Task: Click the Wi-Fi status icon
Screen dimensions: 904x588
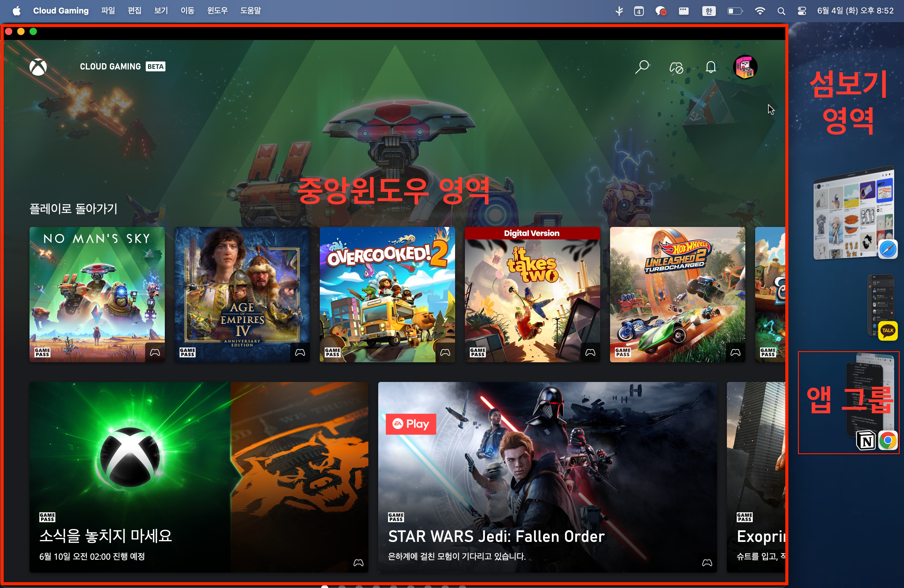Action: point(760,11)
